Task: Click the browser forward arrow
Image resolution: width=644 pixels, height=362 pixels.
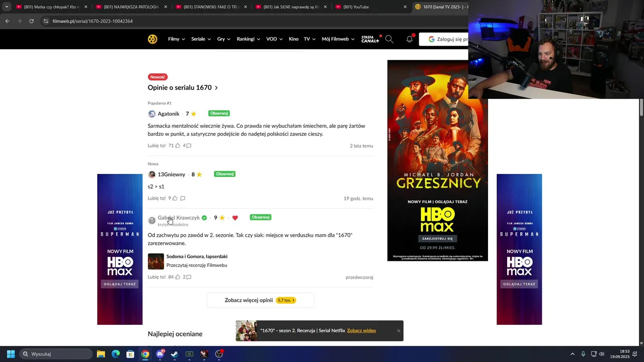Action: tap(19, 21)
